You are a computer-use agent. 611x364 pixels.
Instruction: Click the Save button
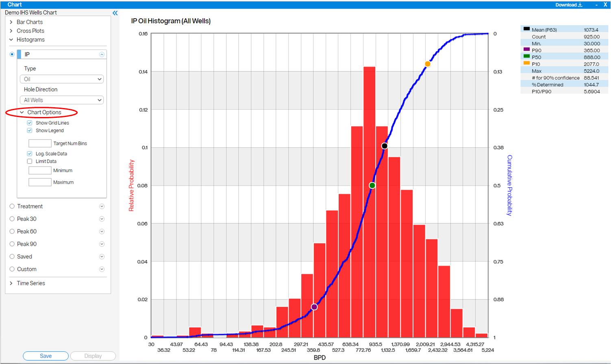coord(46,356)
